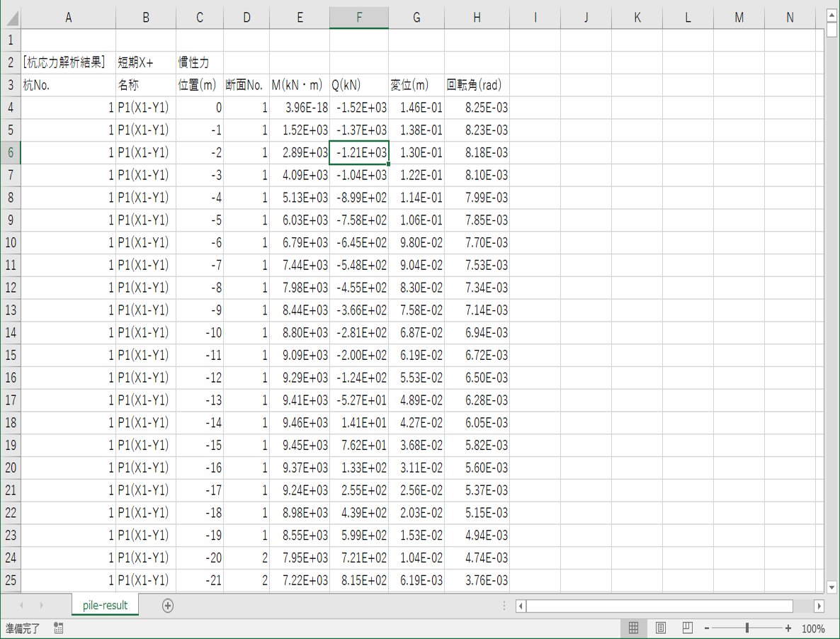Image resolution: width=840 pixels, height=639 pixels.
Task: Select cell with value 3.96E-18
Action: (300, 108)
